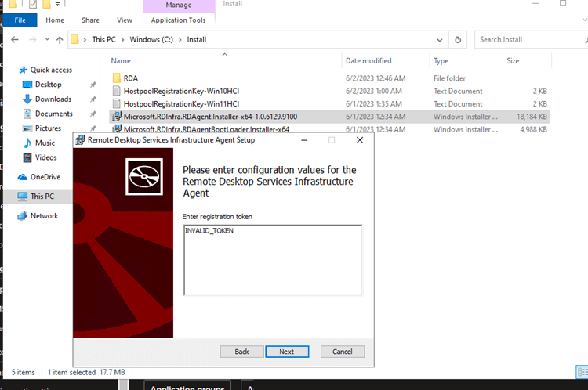Click the registration token text box
Screen dimensions: 588x390
272,260
